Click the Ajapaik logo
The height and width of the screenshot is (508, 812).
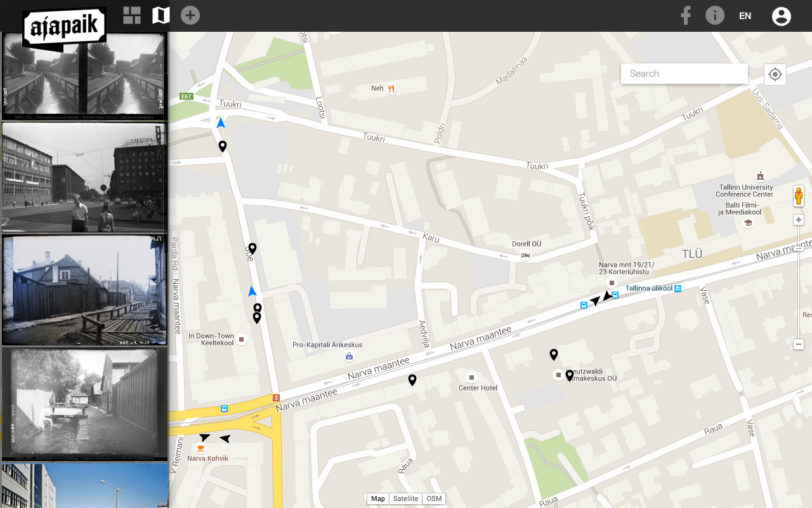pyautogui.click(x=64, y=28)
